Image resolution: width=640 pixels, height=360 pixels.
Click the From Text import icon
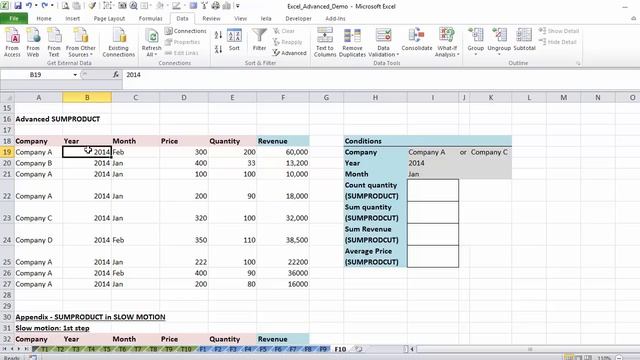(x=54, y=42)
